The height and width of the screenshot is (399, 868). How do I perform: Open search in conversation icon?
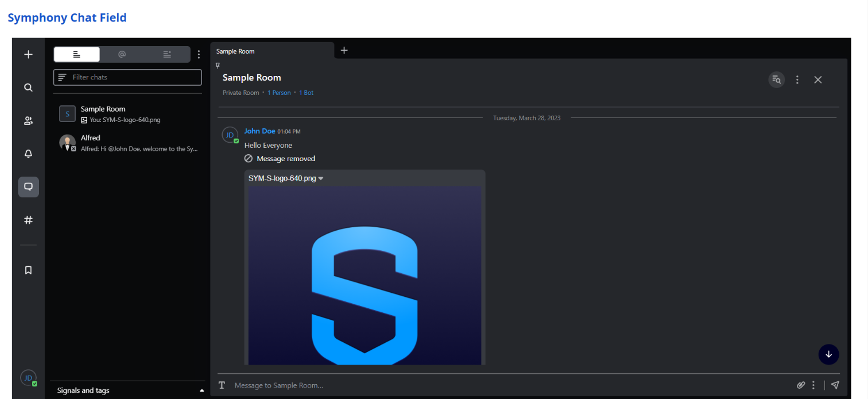point(776,80)
